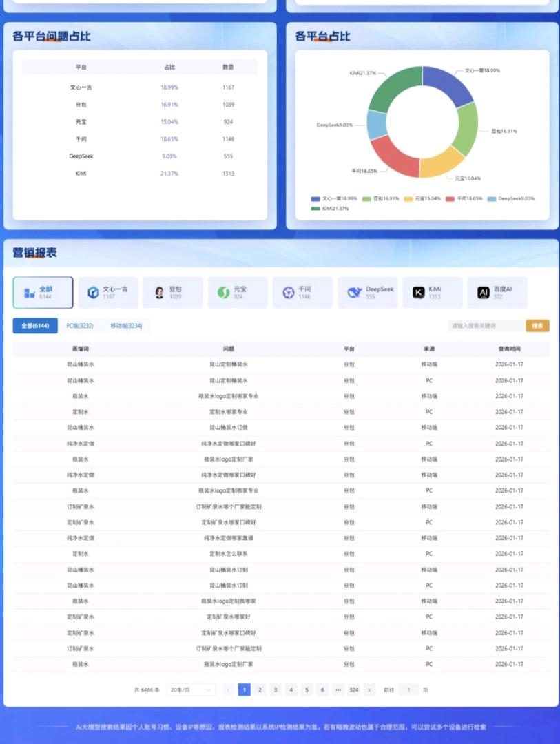Image resolution: width=560 pixels, height=744 pixels.
Task: Select the 千问 purple logo filter
Action: 288,293
